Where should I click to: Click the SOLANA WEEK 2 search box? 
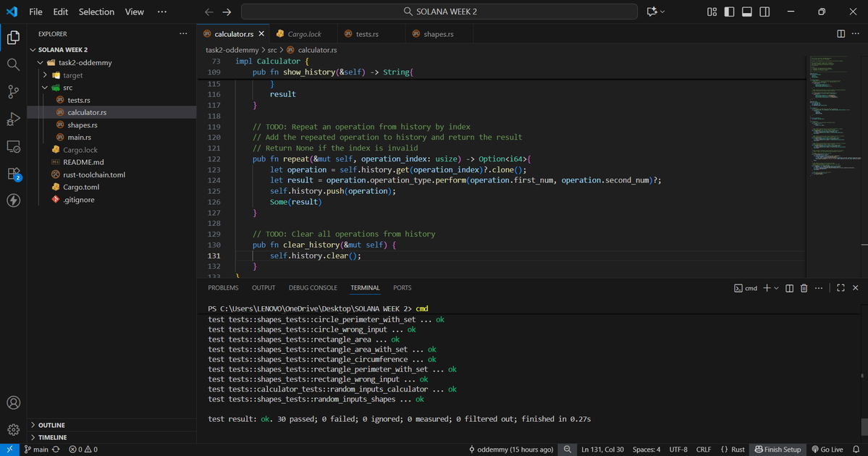point(439,12)
